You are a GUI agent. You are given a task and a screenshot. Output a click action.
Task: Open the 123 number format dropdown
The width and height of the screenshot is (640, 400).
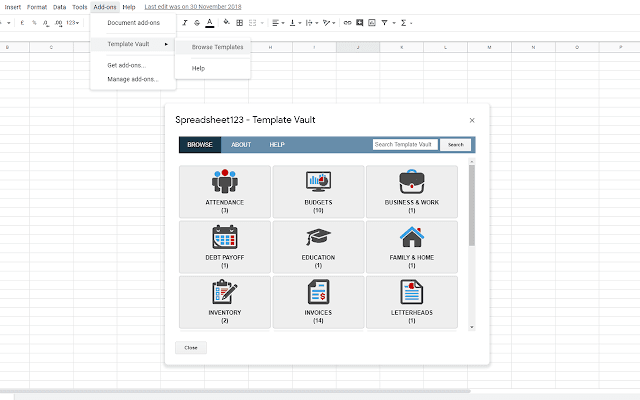coord(72,22)
